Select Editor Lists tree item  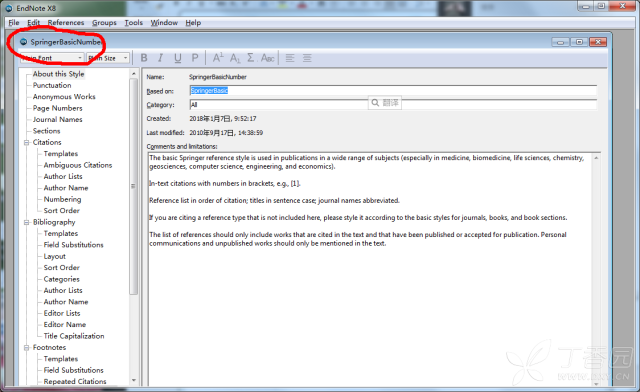(x=62, y=314)
